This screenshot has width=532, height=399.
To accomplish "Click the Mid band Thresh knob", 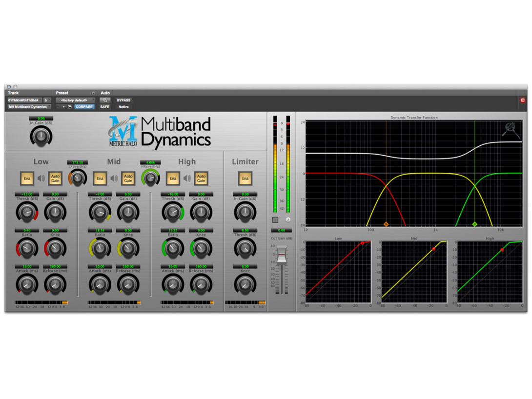I will click(x=100, y=213).
